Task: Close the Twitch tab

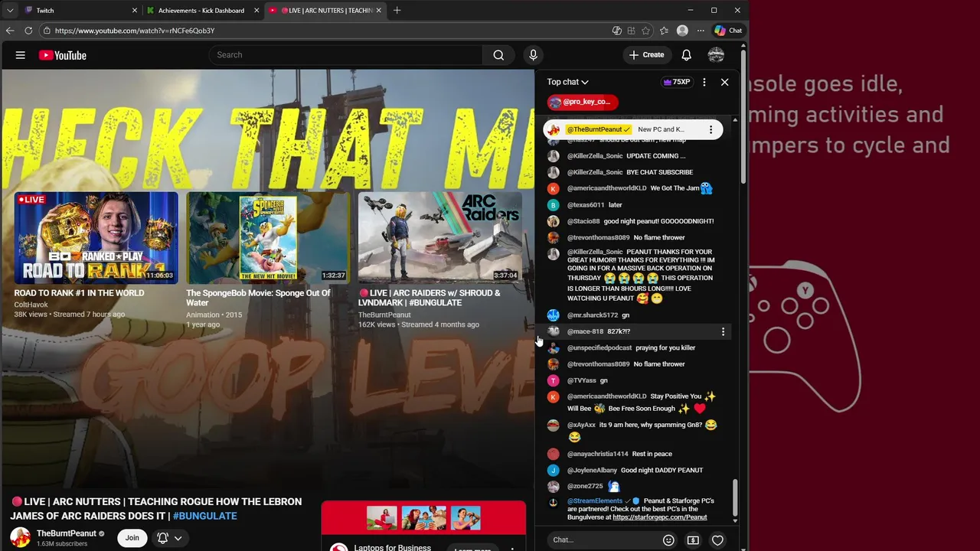Action: coord(135,11)
